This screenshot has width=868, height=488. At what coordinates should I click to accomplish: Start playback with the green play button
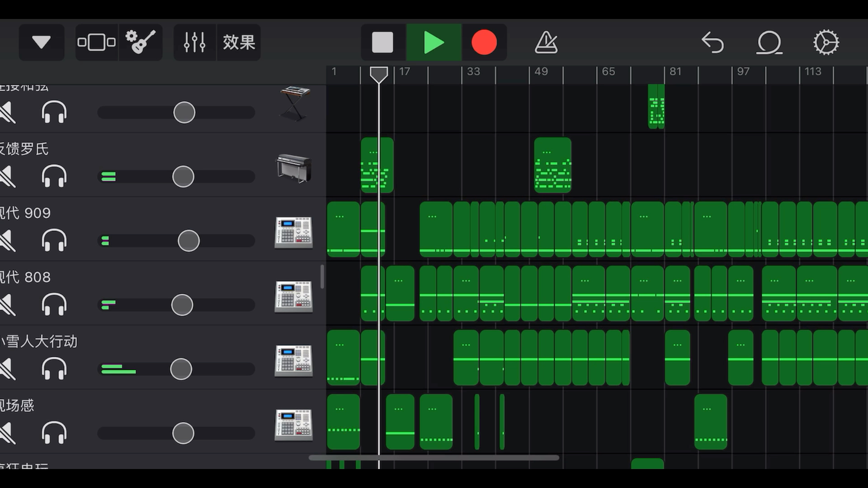pyautogui.click(x=434, y=42)
